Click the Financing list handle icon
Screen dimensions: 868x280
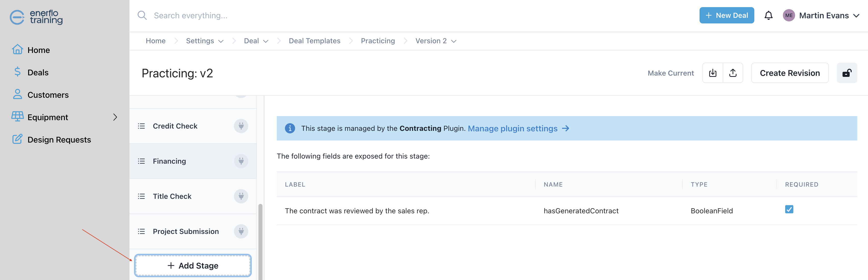pos(141,161)
